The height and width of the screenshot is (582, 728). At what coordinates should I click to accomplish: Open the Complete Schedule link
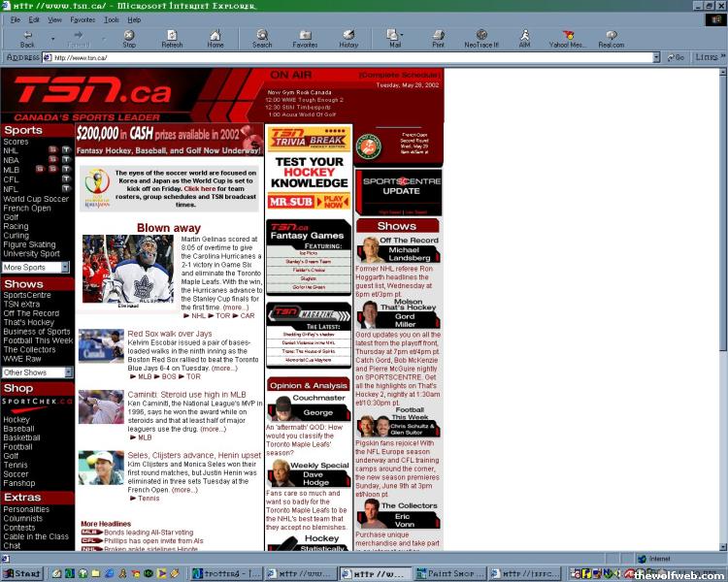point(400,75)
